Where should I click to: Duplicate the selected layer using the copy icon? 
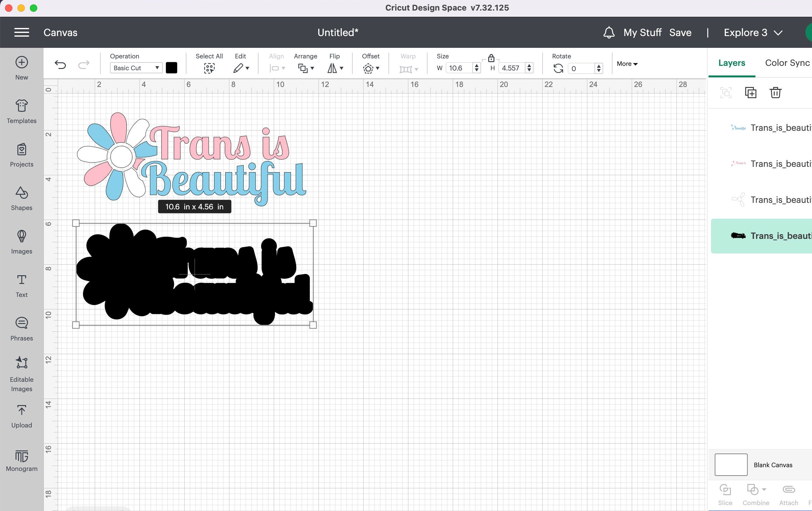(x=751, y=92)
